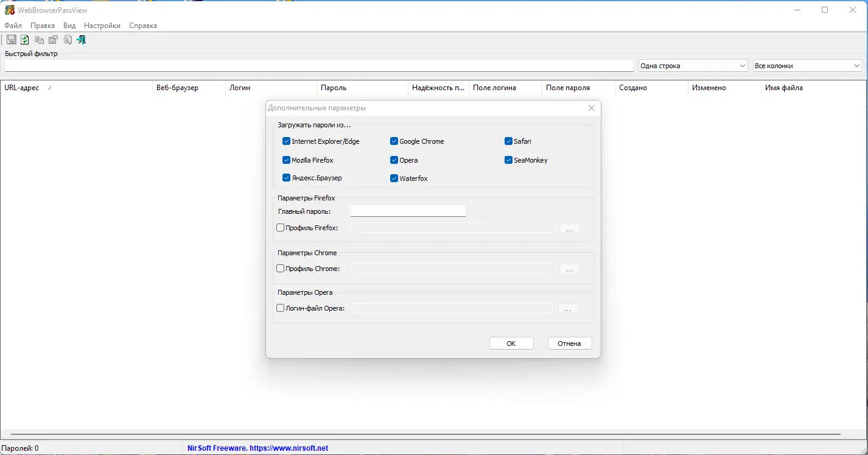Check the Логин-файл Opera checkbox
The image size is (868, 455).
coord(281,308)
